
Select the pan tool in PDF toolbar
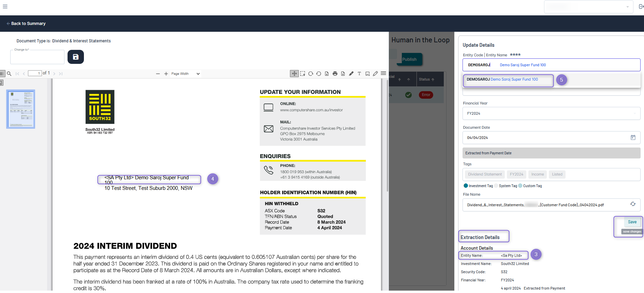pos(294,73)
